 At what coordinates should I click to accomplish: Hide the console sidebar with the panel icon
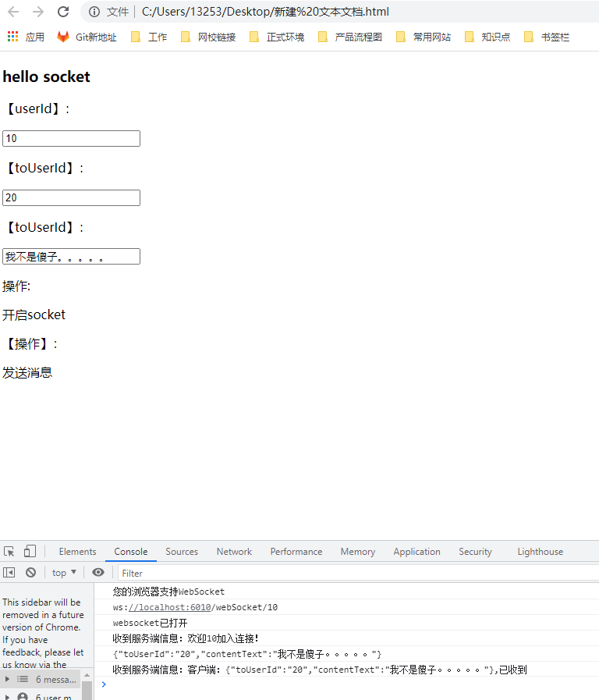click(9, 572)
